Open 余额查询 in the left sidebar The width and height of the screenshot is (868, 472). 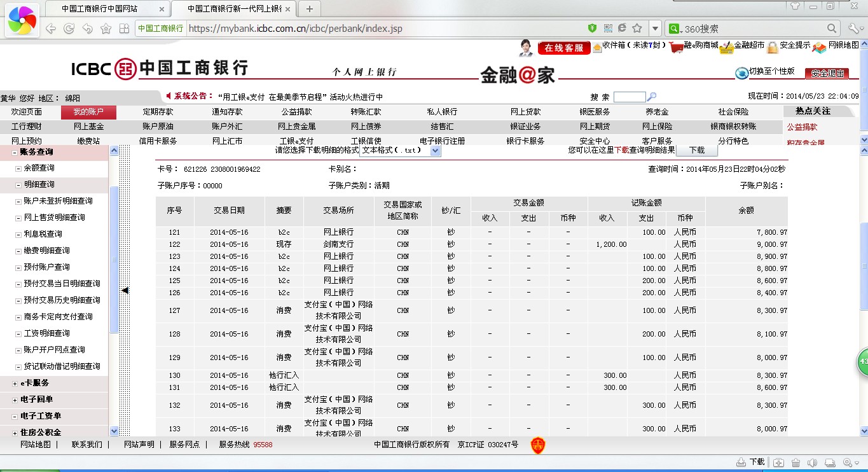[x=39, y=169]
